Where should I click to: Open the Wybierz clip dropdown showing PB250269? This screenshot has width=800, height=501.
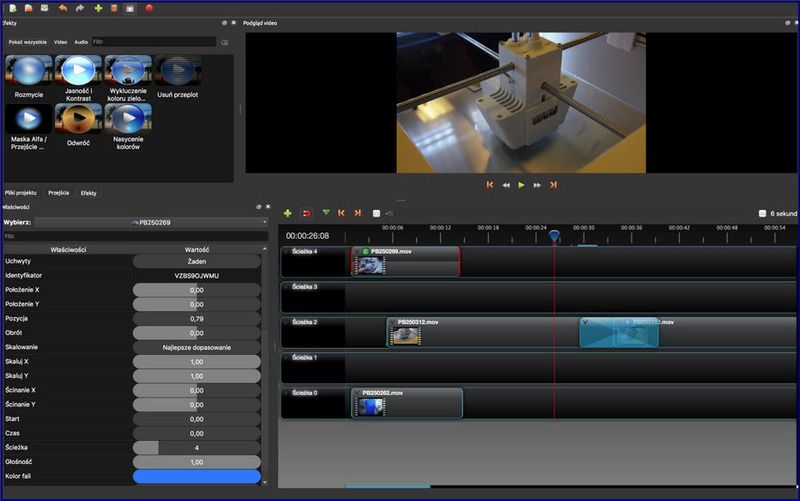click(x=150, y=222)
